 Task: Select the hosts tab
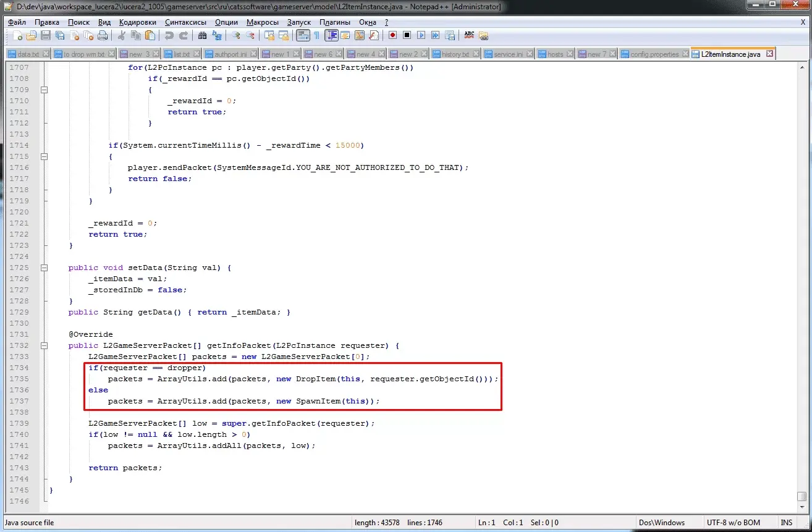[x=556, y=54]
